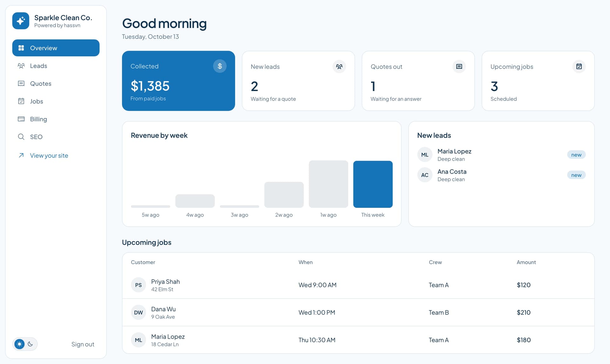610x364 pixels.
Task: Open Dana Wu job row
Action: (358, 313)
